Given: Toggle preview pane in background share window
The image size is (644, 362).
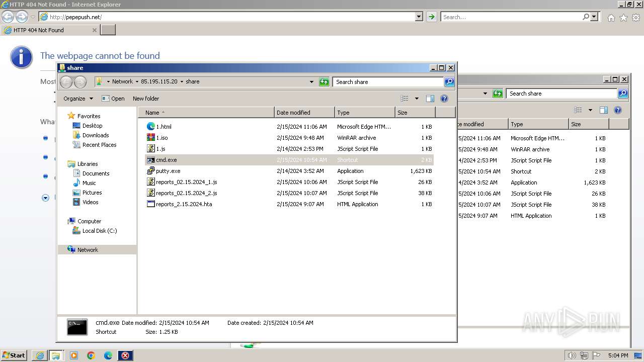Looking at the screenshot, I should [604, 110].
